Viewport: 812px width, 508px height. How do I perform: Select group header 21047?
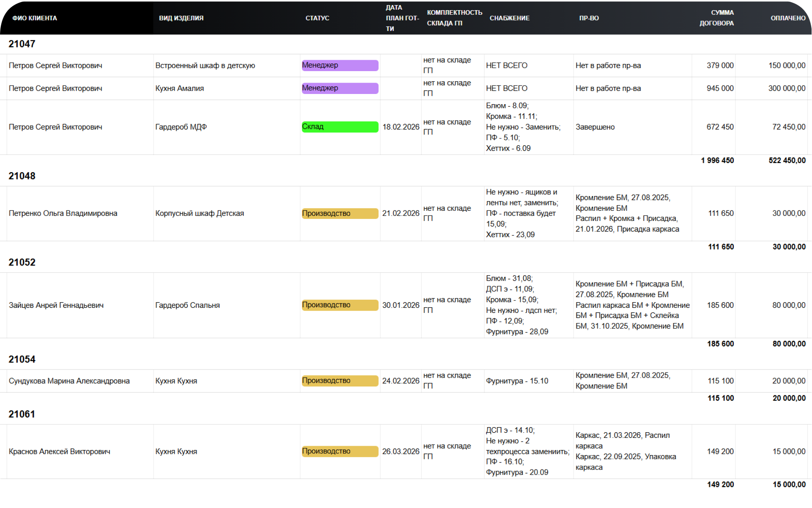pyautogui.click(x=22, y=44)
